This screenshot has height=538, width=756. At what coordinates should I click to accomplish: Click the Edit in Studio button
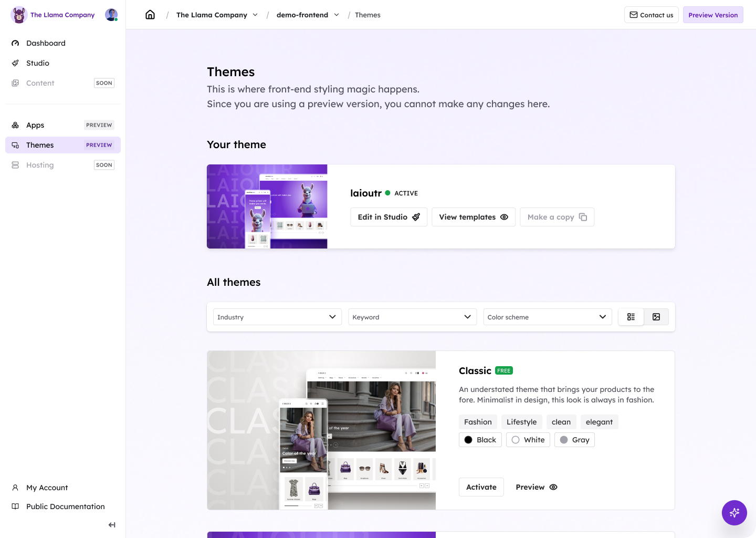[x=388, y=217]
